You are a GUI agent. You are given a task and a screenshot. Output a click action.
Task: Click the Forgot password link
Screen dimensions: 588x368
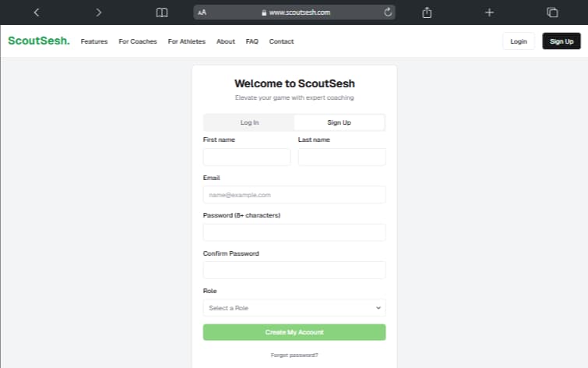[x=294, y=355]
